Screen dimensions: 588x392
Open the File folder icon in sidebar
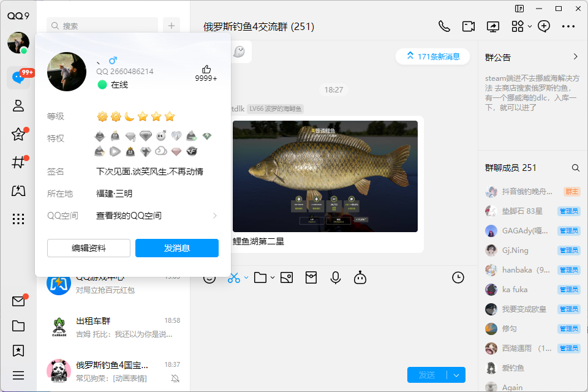[18, 326]
